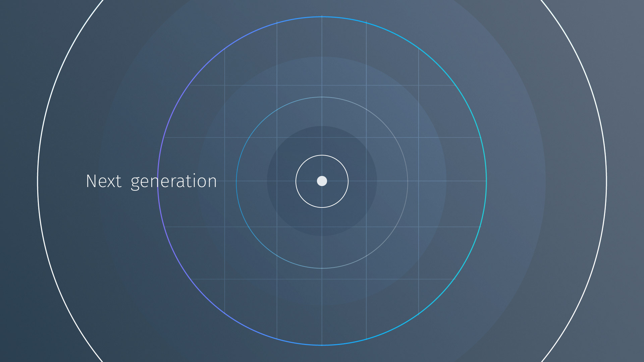Click the top of the small white ring
This screenshot has height=362, width=644.
pos(322,155)
